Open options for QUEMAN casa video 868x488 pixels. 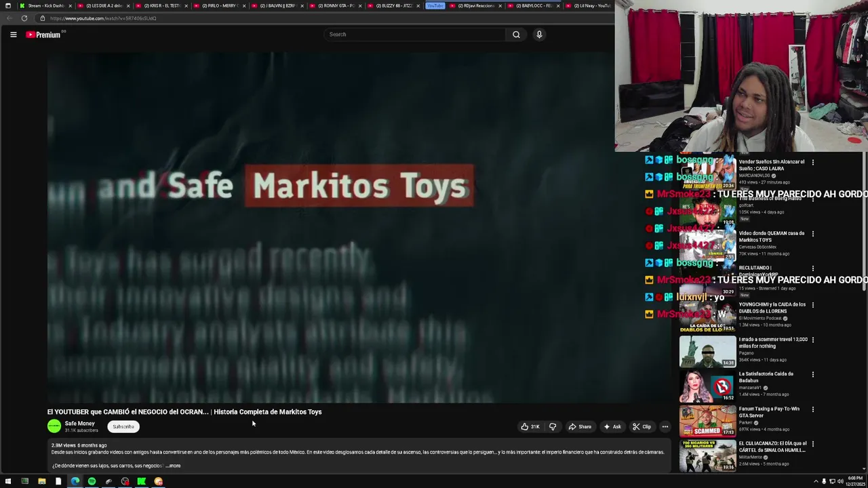pyautogui.click(x=812, y=234)
